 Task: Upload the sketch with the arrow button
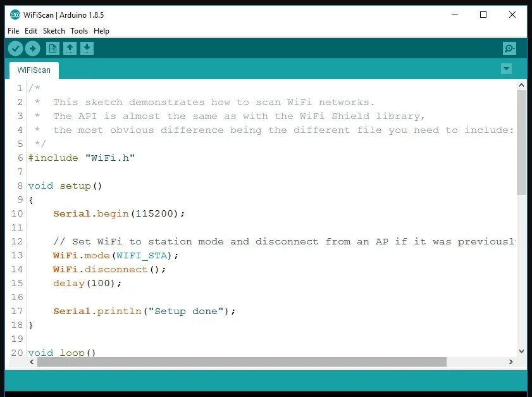tap(32, 49)
